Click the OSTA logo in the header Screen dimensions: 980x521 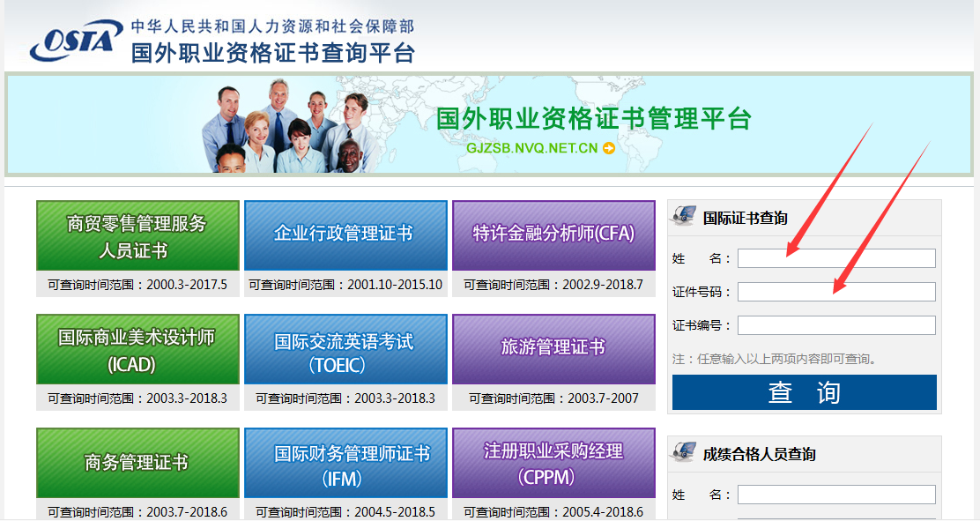point(75,41)
